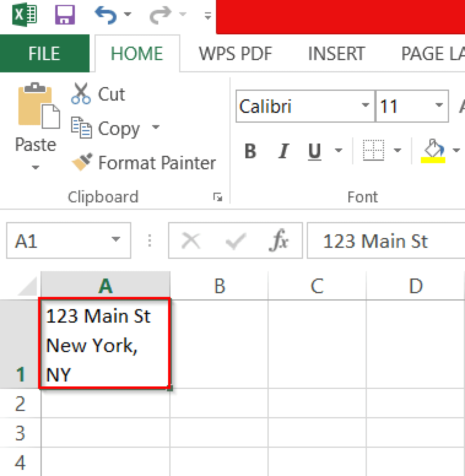This screenshot has width=465, height=476.
Task: Select all cells with the corner triangle
Action: point(27,285)
